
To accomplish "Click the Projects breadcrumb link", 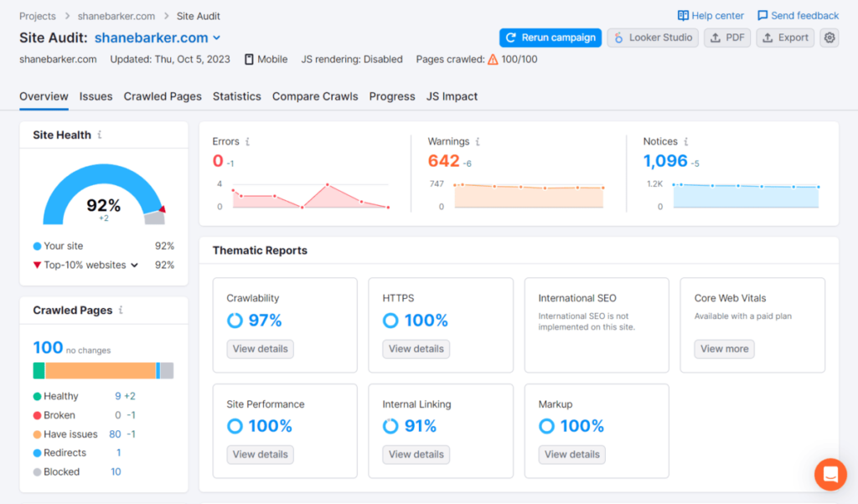I will click(x=38, y=16).
